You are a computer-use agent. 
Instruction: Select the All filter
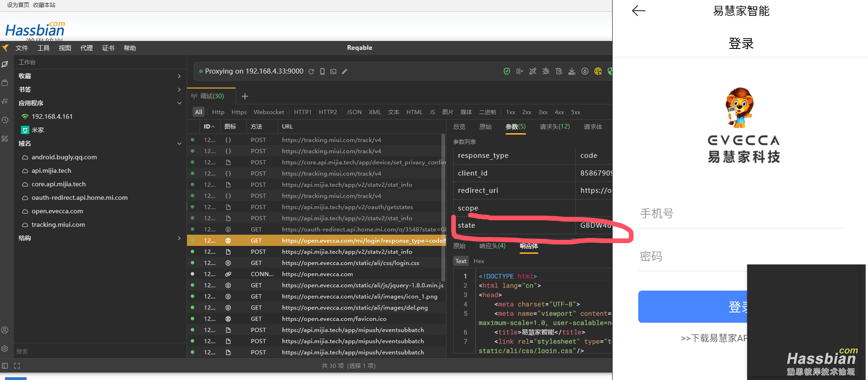coord(199,112)
